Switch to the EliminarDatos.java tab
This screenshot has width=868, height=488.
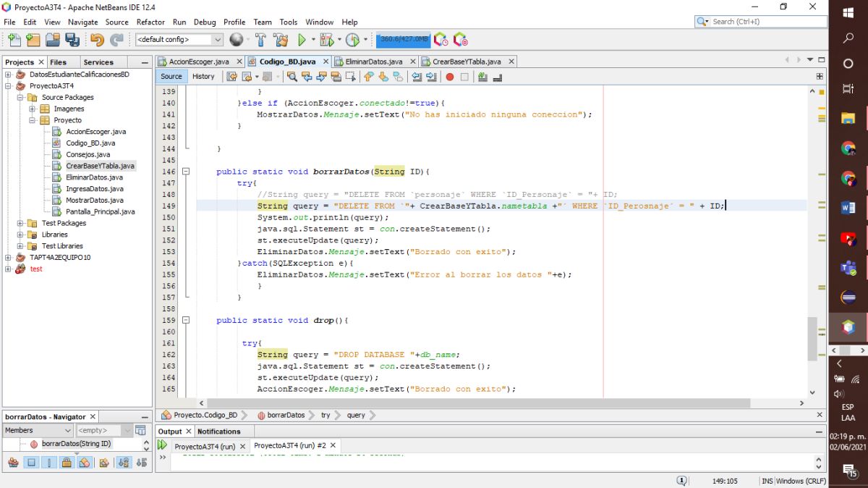374,62
